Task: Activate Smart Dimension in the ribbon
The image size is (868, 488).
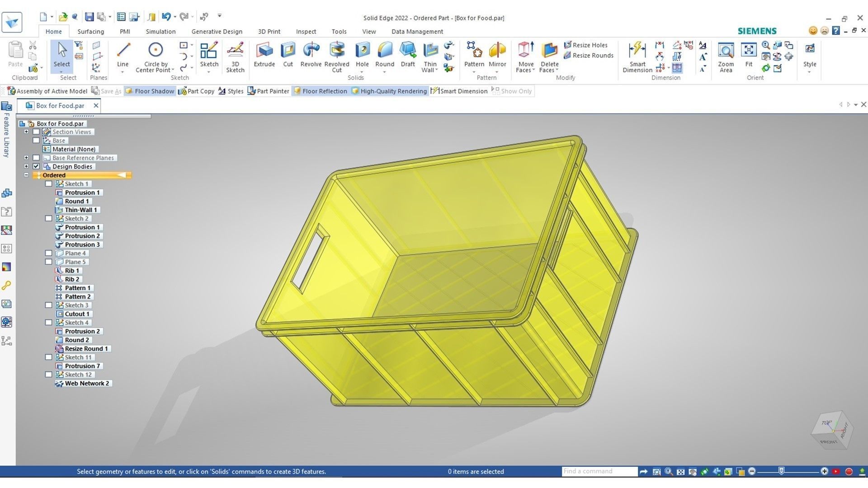Action: click(x=637, y=57)
